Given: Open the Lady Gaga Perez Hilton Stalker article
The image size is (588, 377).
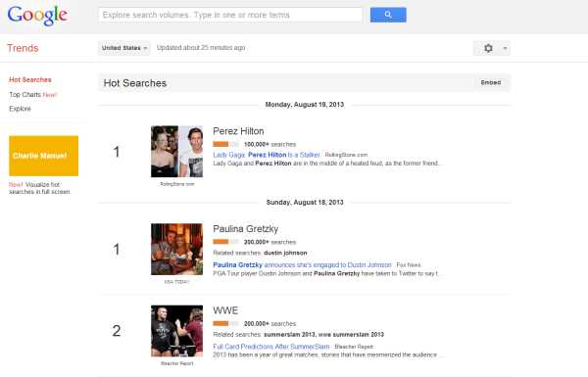Looking at the screenshot, I should pyautogui.click(x=267, y=155).
